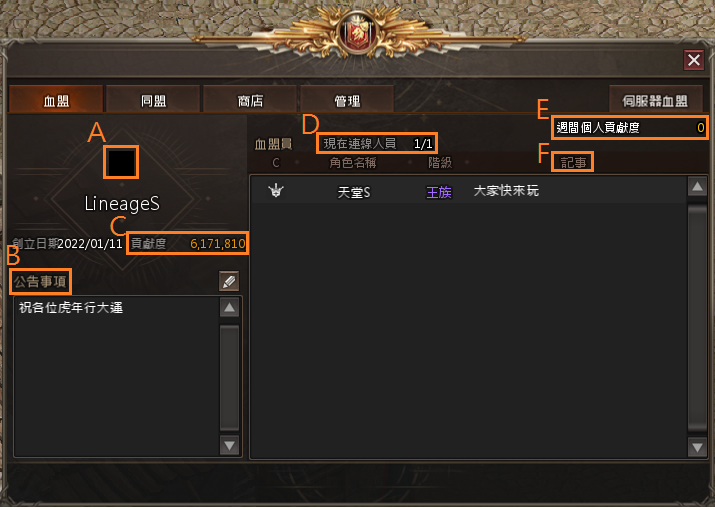
Task: Close the clan window with X
Action: coord(694,60)
